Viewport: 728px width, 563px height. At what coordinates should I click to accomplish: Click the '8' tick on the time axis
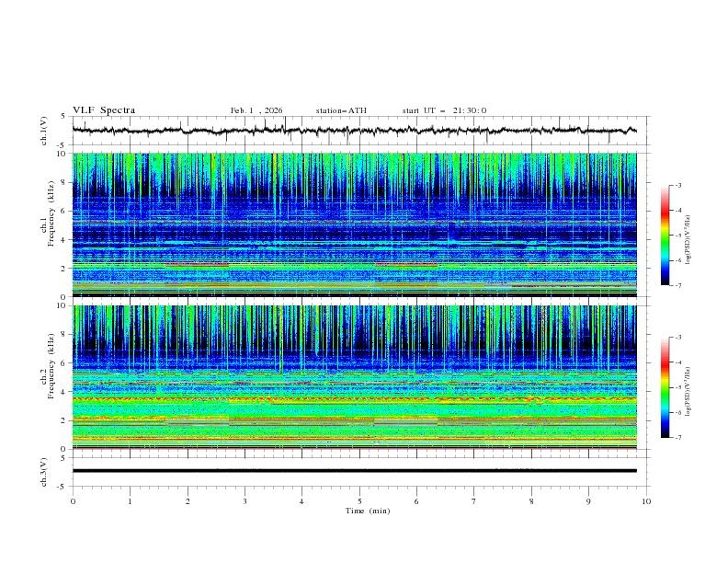(531, 501)
